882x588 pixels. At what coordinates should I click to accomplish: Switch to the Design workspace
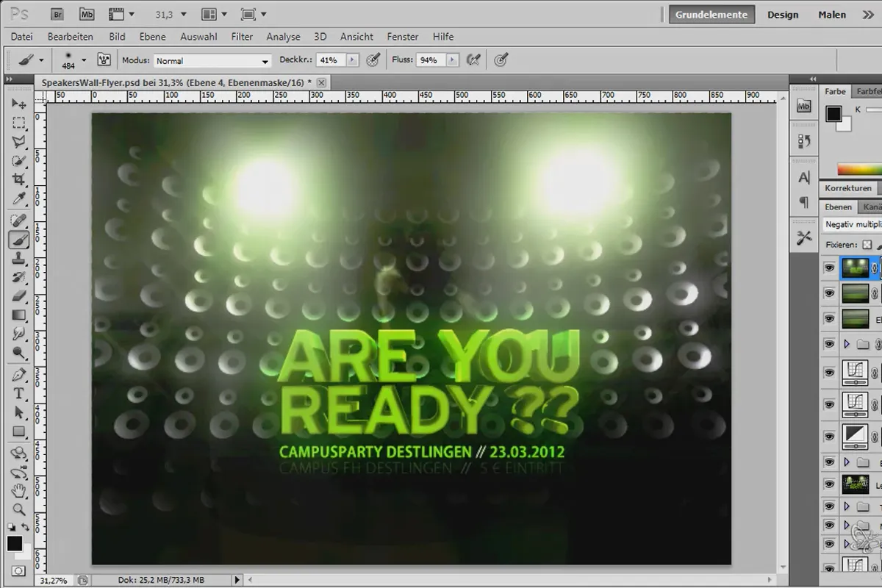[783, 15]
